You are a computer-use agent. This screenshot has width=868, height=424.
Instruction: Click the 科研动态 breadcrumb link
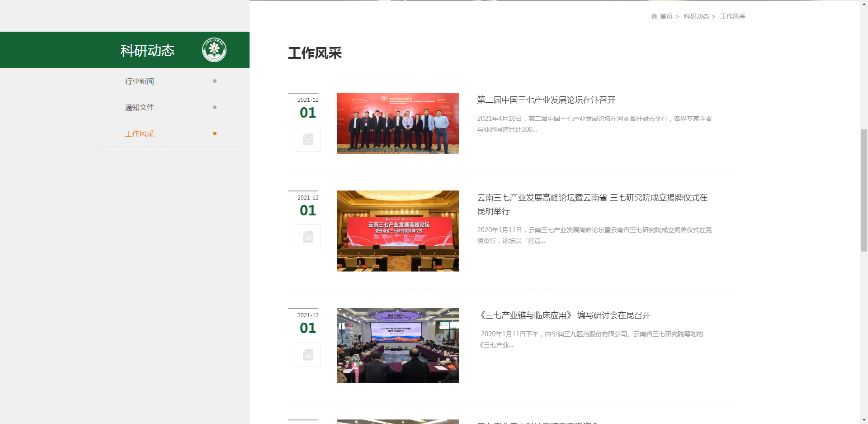click(696, 16)
